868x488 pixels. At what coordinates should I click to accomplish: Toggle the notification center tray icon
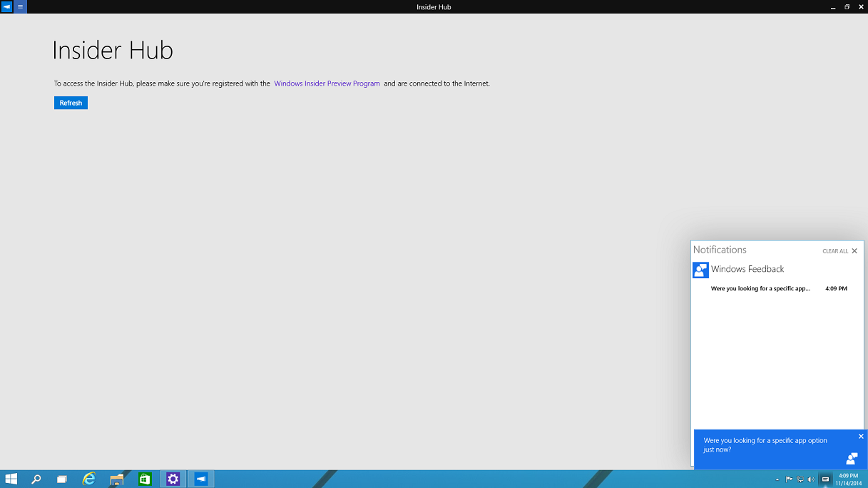coord(825,479)
